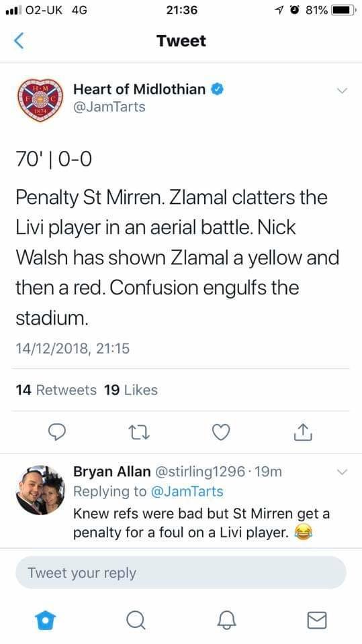Tap the Tweet your reply field

[181, 572]
